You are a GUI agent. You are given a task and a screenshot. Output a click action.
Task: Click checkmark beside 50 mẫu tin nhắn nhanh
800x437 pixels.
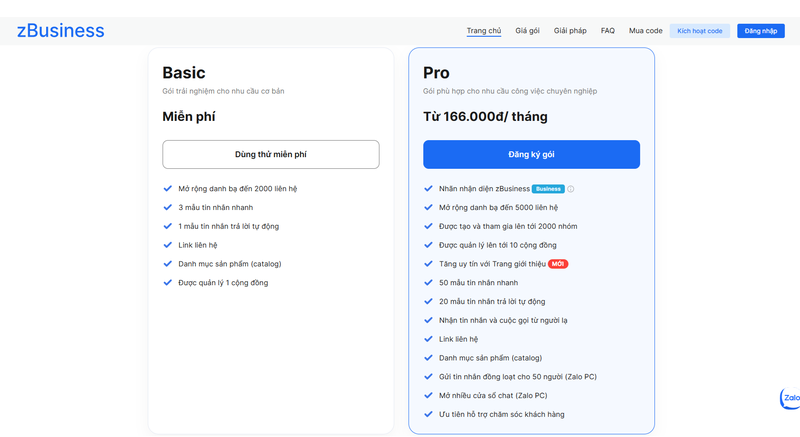pos(428,282)
